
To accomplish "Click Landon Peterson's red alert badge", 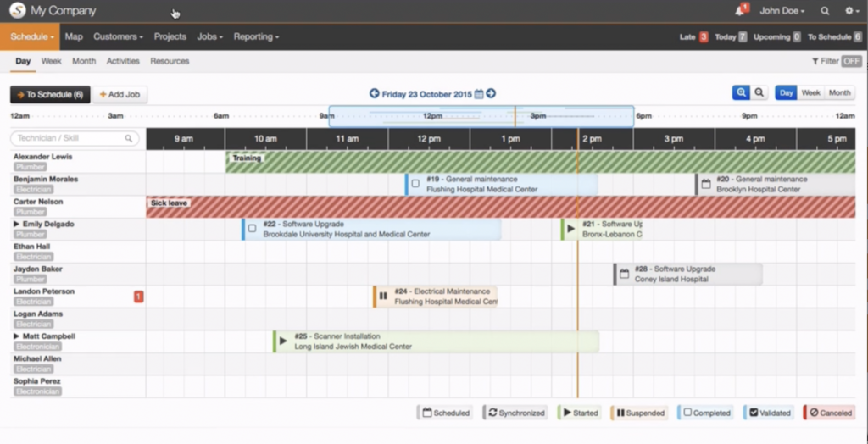I will point(139,296).
